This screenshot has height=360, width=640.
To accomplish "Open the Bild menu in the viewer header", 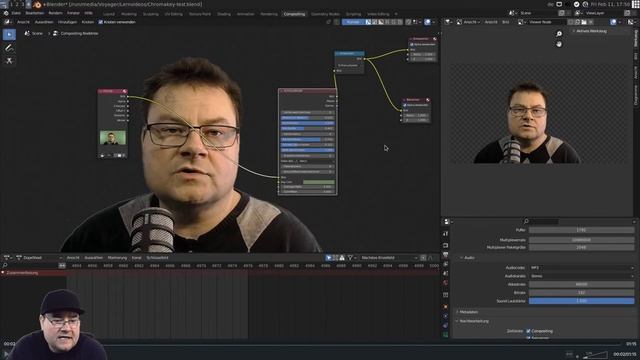I will [x=505, y=22].
